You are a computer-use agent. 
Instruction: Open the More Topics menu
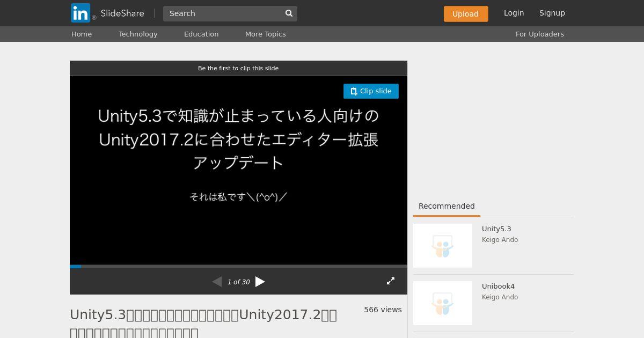pyautogui.click(x=265, y=34)
